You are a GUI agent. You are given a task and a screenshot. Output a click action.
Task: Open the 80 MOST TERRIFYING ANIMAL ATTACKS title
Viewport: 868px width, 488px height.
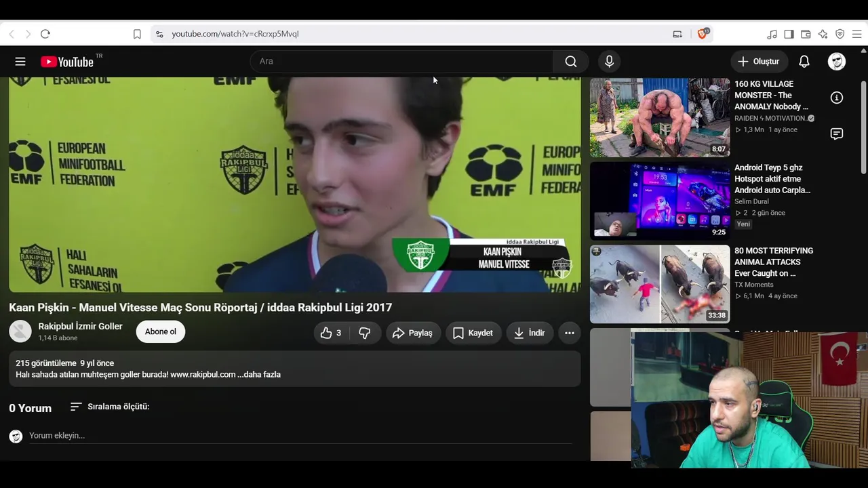coord(774,262)
